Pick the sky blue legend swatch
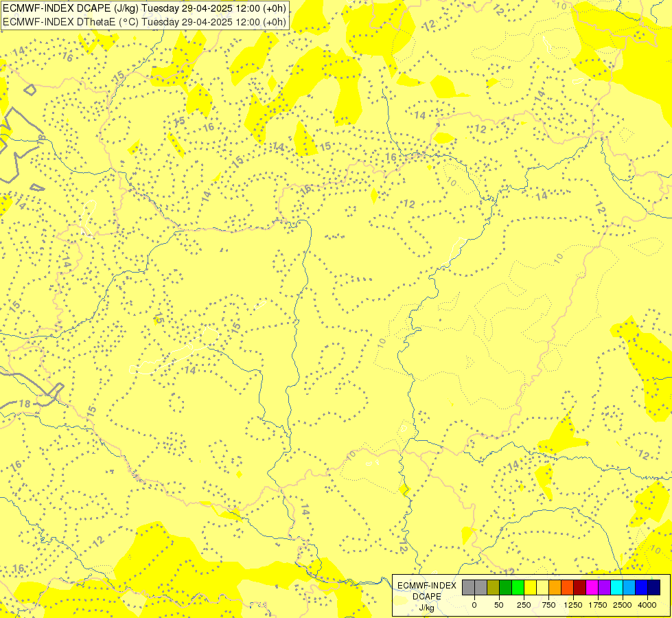Screen dimensions: 672x618 click(629, 587)
